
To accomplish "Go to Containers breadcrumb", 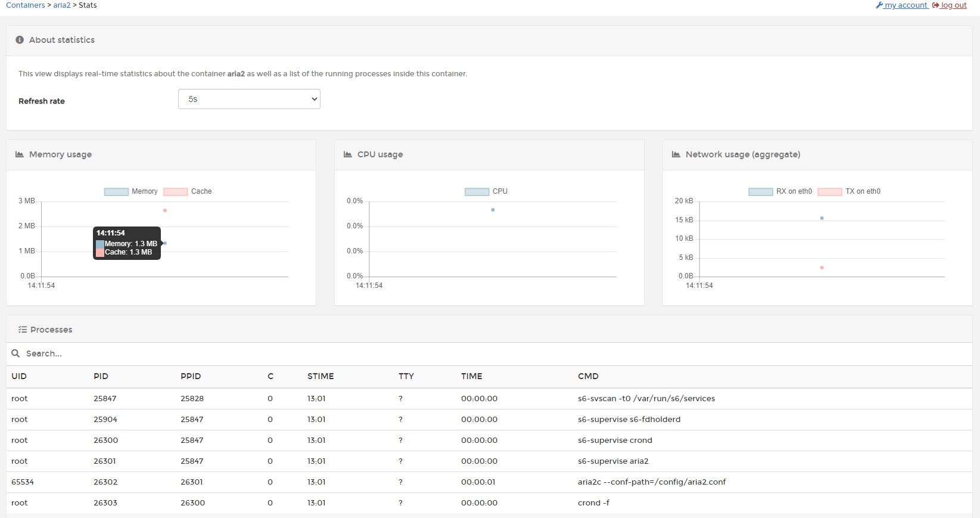I will pyautogui.click(x=25, y=5).
